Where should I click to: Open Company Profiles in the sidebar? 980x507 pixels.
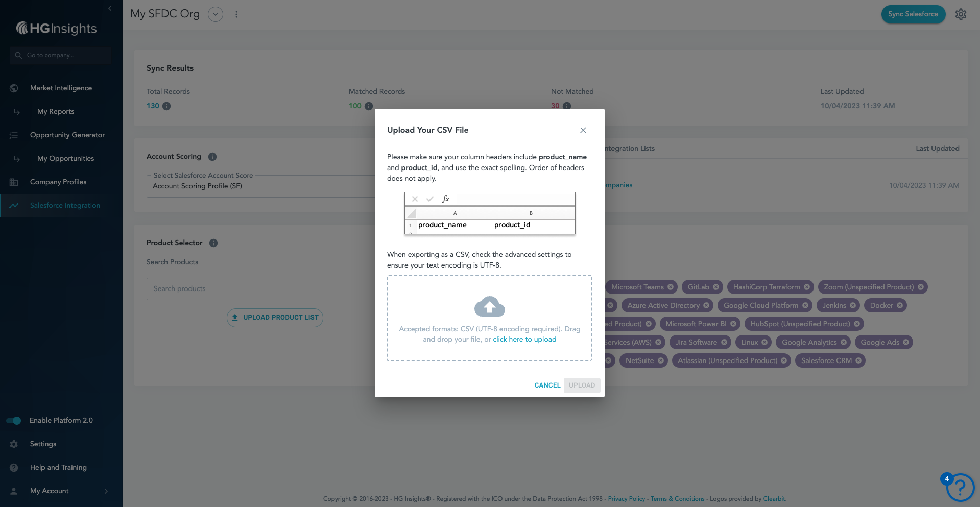coord(58,182)
